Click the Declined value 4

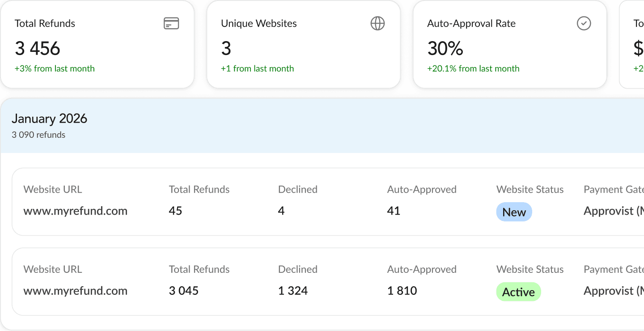(x=281, y=211)
